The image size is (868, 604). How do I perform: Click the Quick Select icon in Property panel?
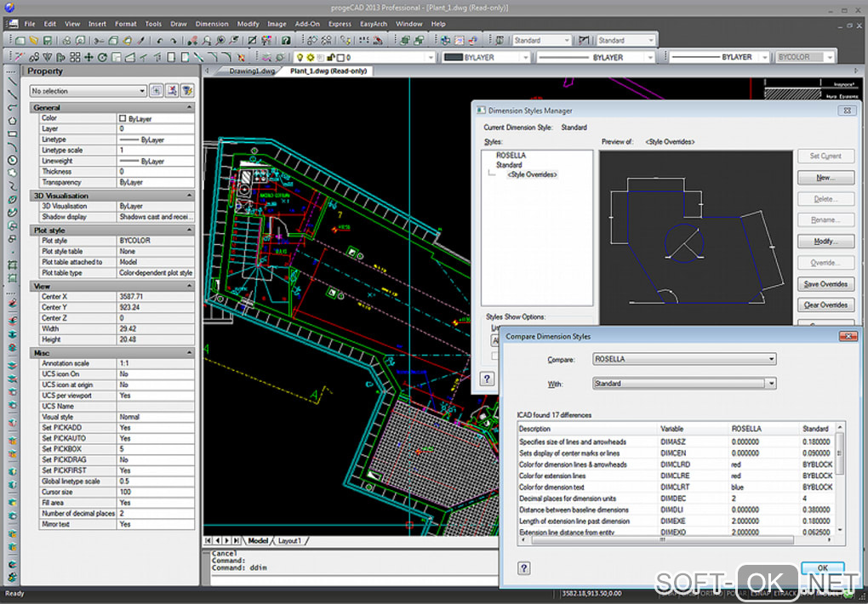click(x=186, y=90)
